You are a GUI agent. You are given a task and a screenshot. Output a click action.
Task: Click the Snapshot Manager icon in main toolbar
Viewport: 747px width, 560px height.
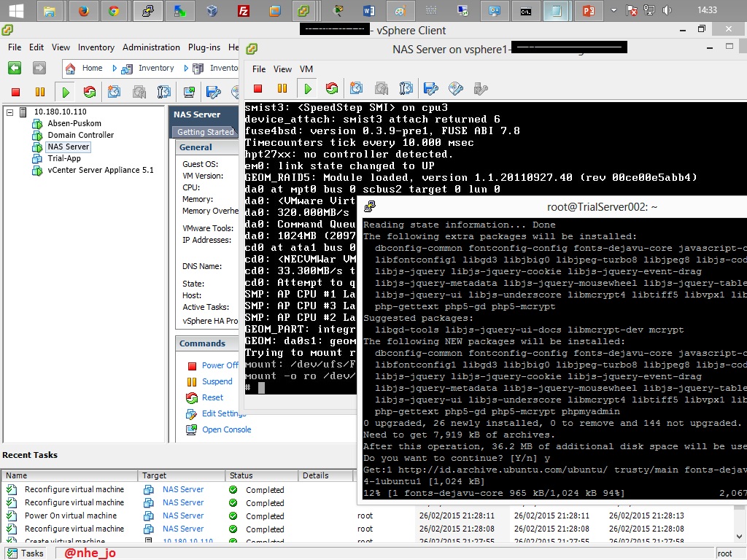pos(163,91)
